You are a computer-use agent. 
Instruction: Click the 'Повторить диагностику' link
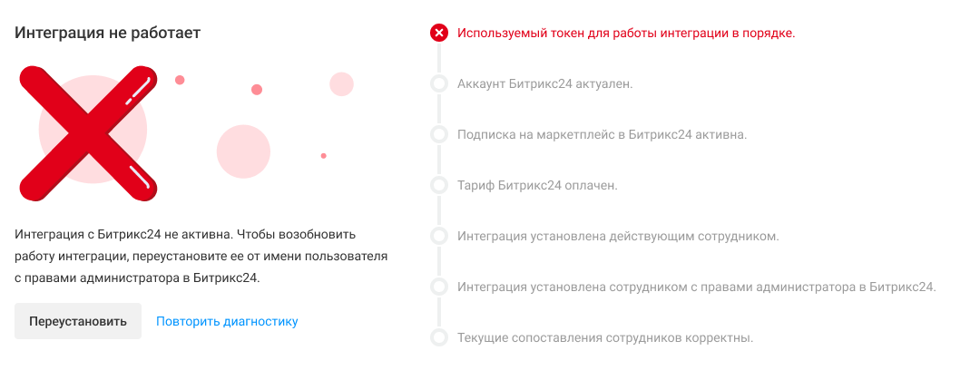227,322
